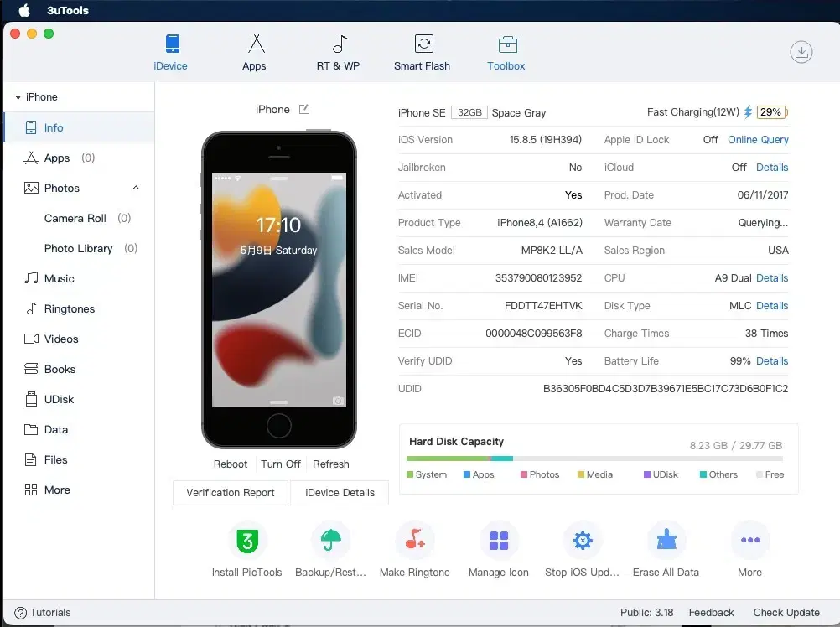Open the Manage Icon tool
The width and height of the screenshot is (840, 627).
[498, 541]
